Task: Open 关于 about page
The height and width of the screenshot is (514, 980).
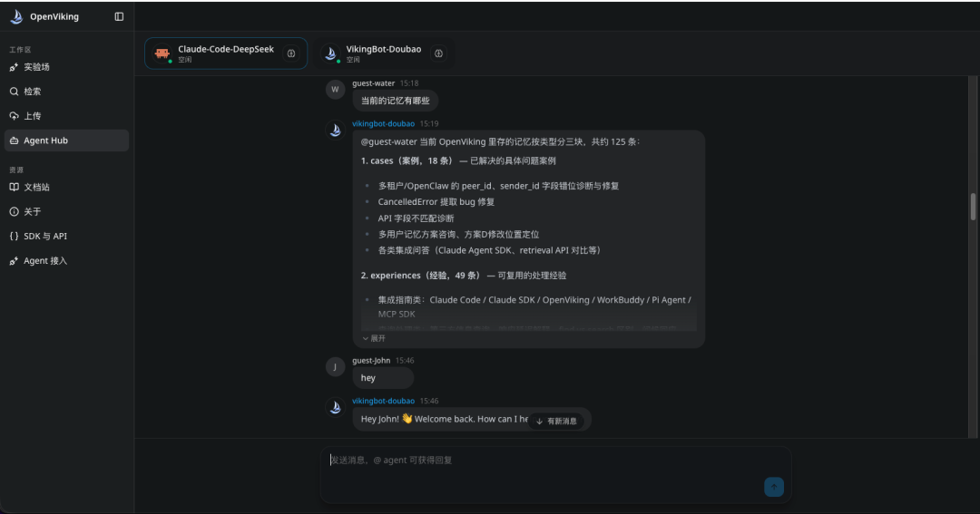Action: 66,212
